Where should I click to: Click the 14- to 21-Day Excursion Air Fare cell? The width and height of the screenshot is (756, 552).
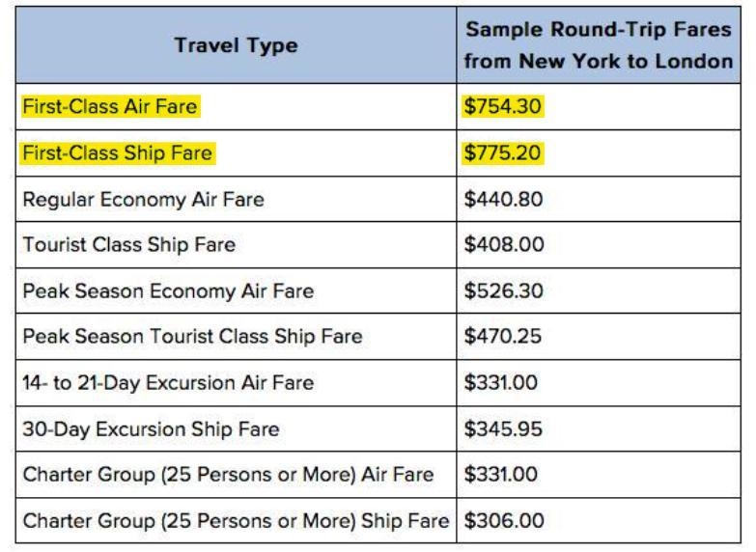pos(236,383)
